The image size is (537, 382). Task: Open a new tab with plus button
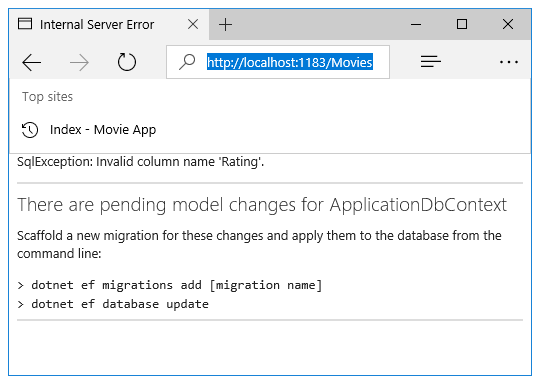click(225, 25)
